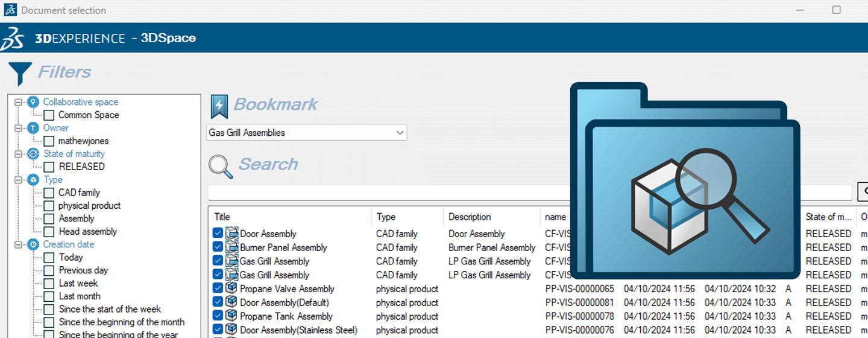
Task: Click the Filters funnel icon
Action: click(x=20, y=73)
